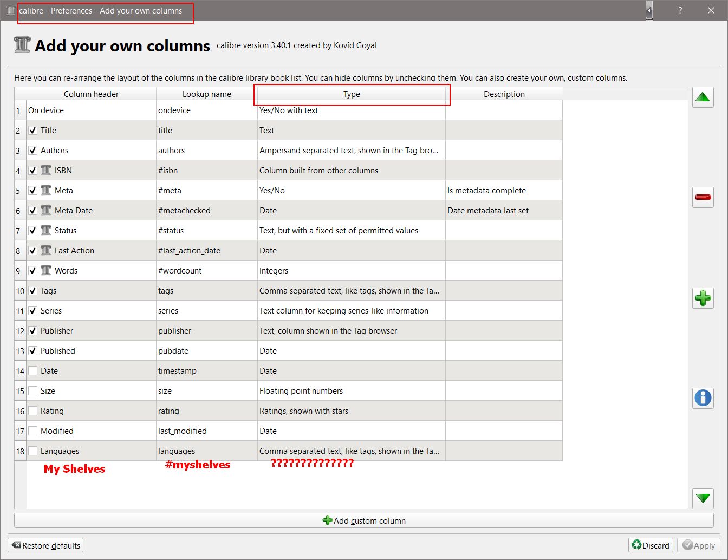Click the custom column icon beside Last Action
Viewport: 728px width, 560px height.
tap(46, 250)
